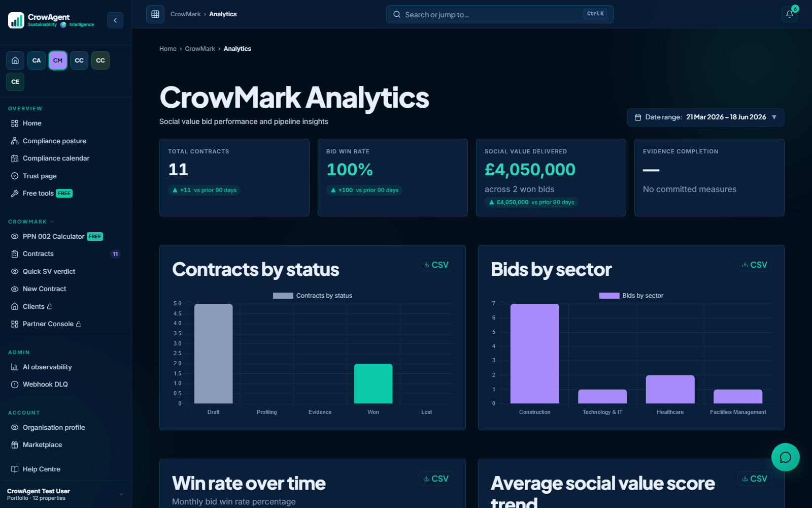Open Compliance calendar

pos(65,158)
